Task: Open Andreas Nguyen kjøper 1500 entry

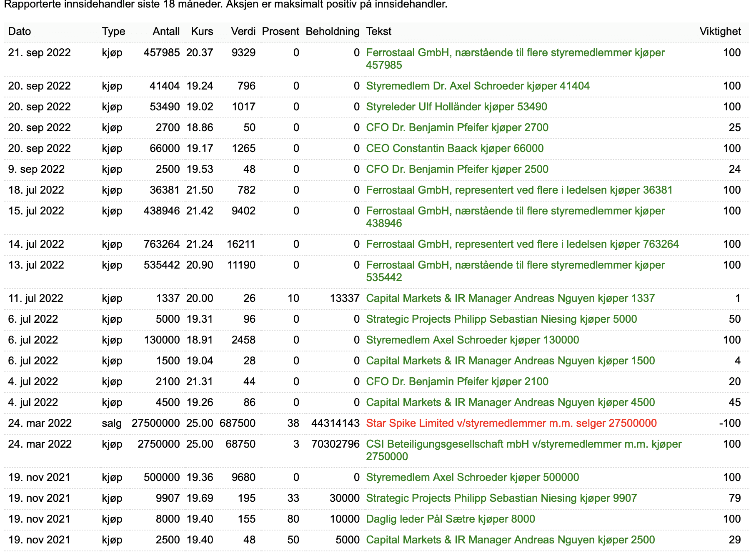Action: tap(511, 361)
